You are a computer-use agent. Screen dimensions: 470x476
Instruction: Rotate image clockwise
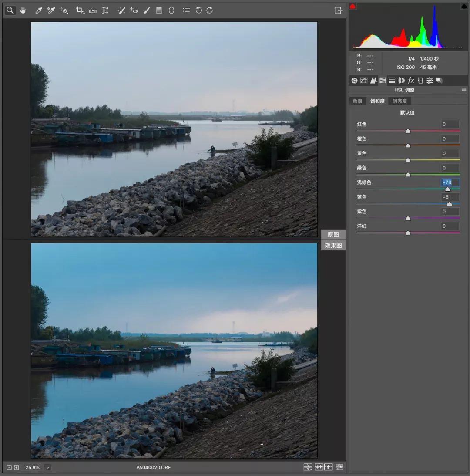pyautogui.click(x=210, y=10)
